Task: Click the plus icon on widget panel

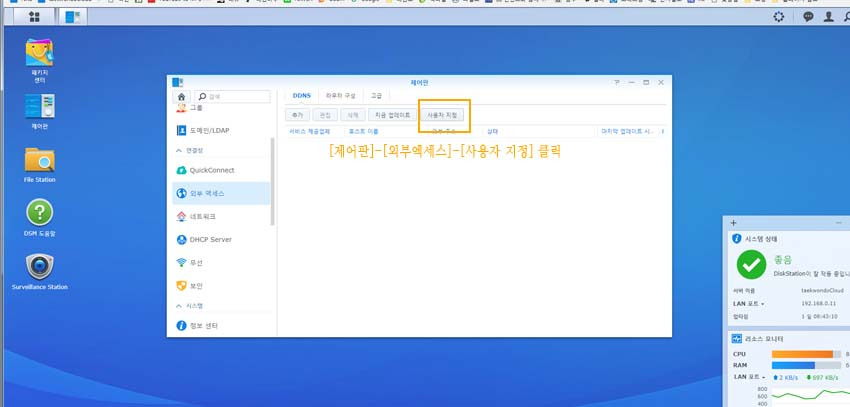Action: tap(733, 222)
